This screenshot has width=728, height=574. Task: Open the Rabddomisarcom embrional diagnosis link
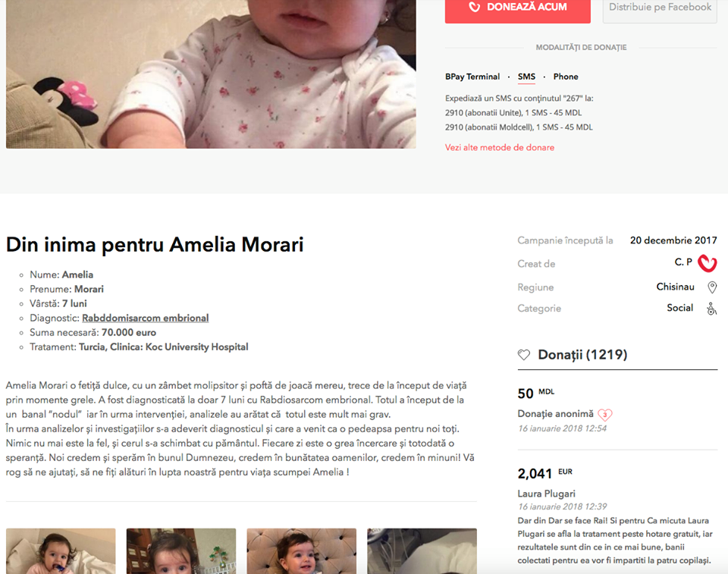pos(146,318)
